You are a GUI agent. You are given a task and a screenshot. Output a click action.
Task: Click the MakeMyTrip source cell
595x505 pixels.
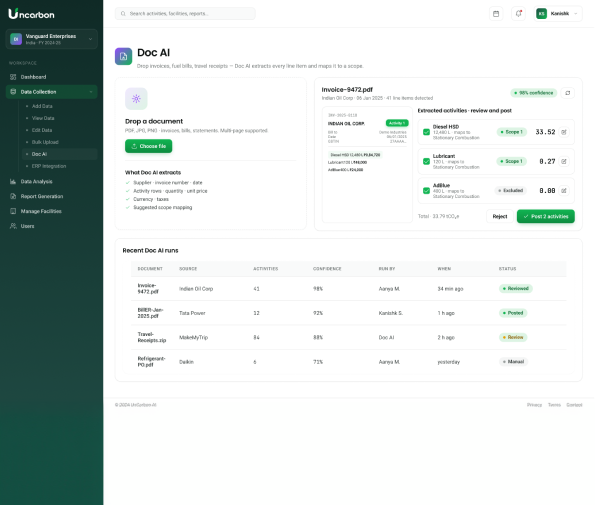pyautogui.click(x=193, y=337)
